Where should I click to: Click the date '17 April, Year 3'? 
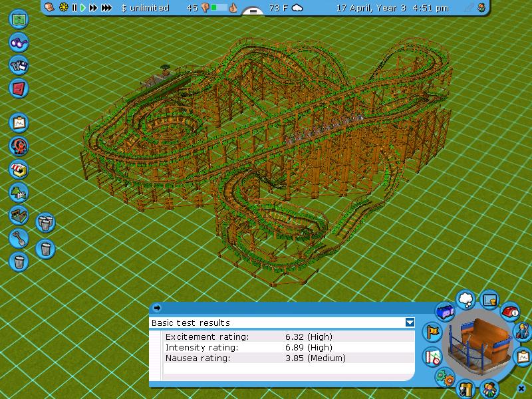coord(371,8)
